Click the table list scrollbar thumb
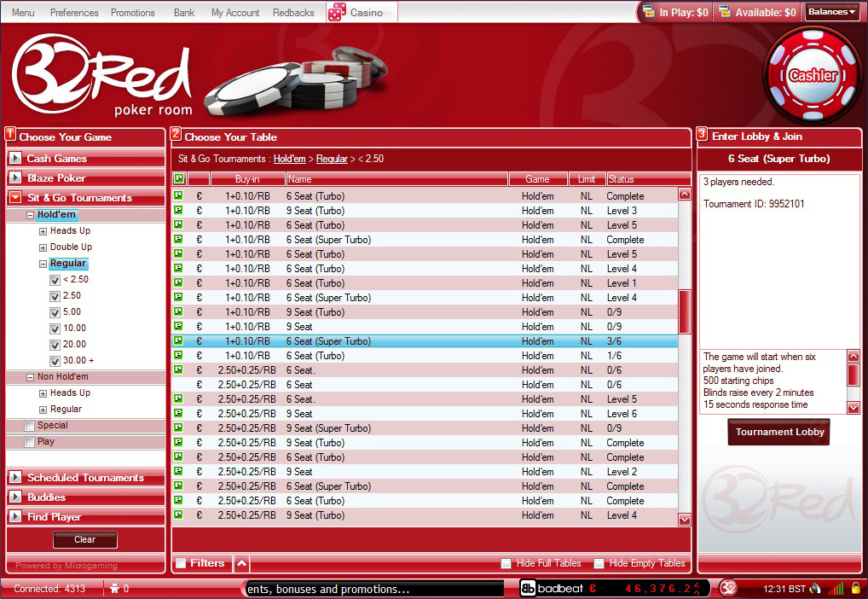Viewport: 868px width, 599px height. point(685,311)
